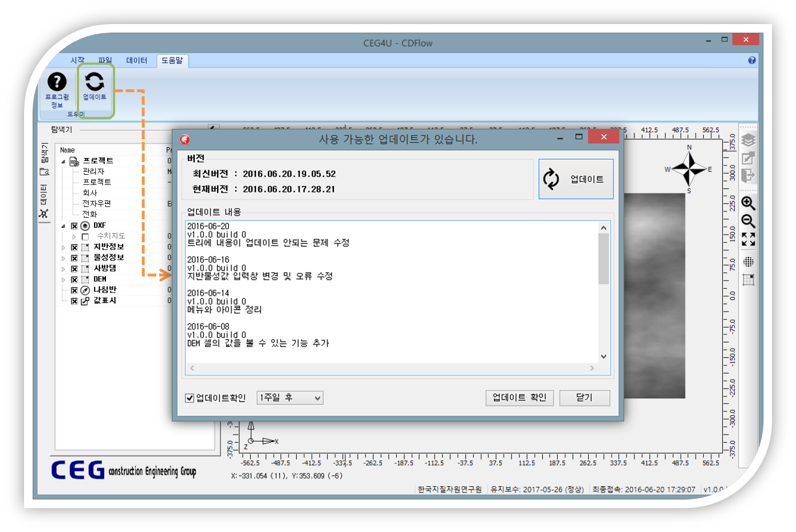Viewport: 796px width, 532px height.
Task: Click the DXF layer icon in tree
Action: click(x=85, y=226)
